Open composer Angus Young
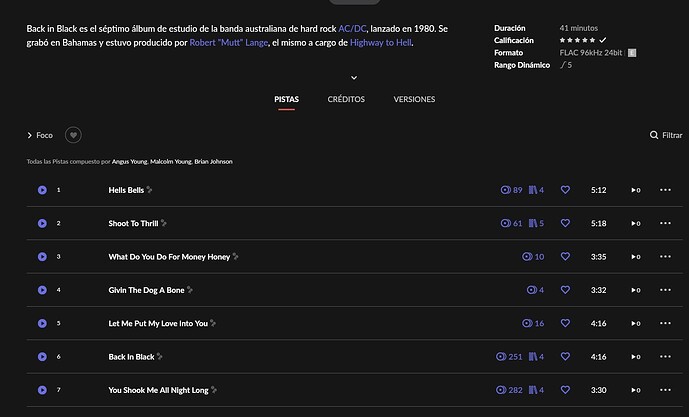 (130, 162)
